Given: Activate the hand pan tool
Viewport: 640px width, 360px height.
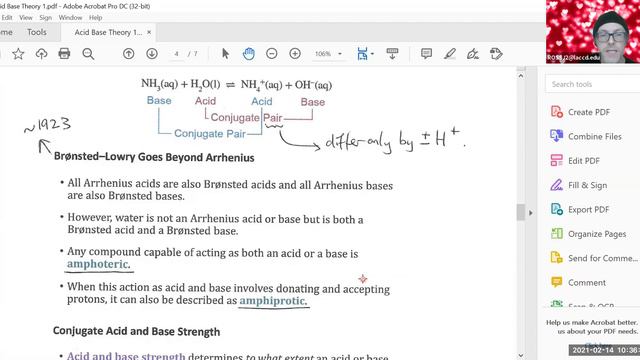Looking at the screenshot, I should 249,53.
